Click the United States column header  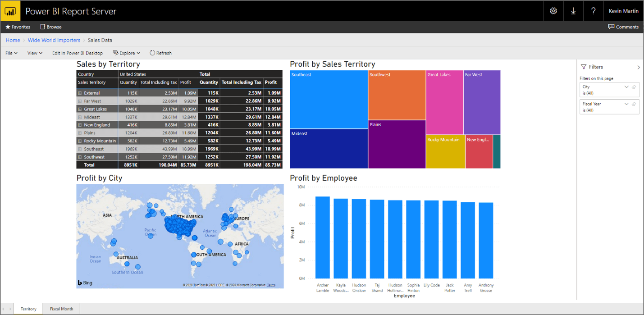[x=133, y=74]
